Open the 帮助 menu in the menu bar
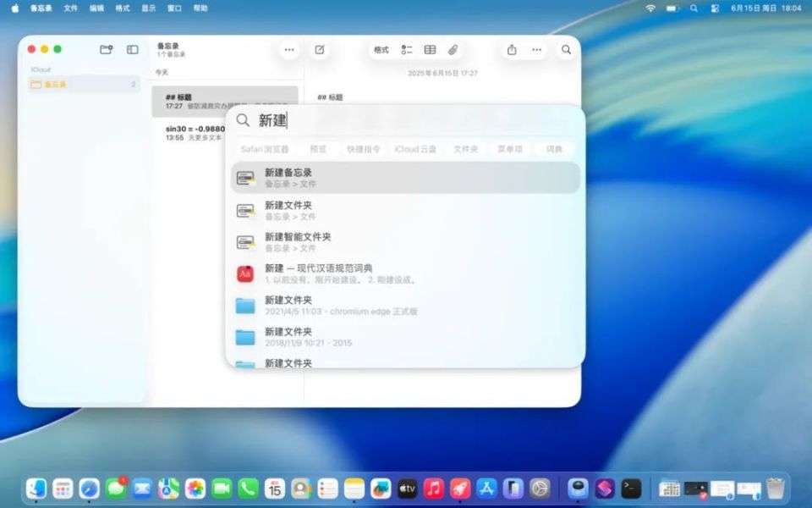Viewport: 812px width, 508px height. pyautogui.click(x=200, y=8)
